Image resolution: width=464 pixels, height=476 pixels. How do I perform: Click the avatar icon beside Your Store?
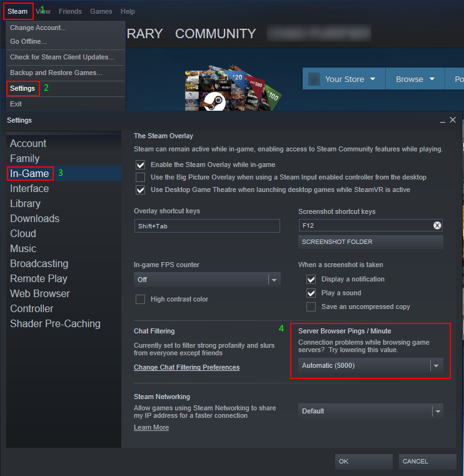click(314, 79)
